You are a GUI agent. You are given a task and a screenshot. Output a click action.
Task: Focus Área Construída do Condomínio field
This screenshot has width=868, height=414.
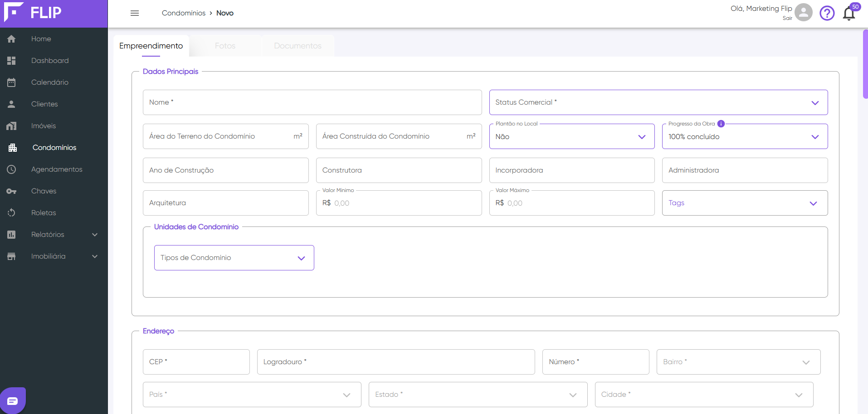coord(399,136)
